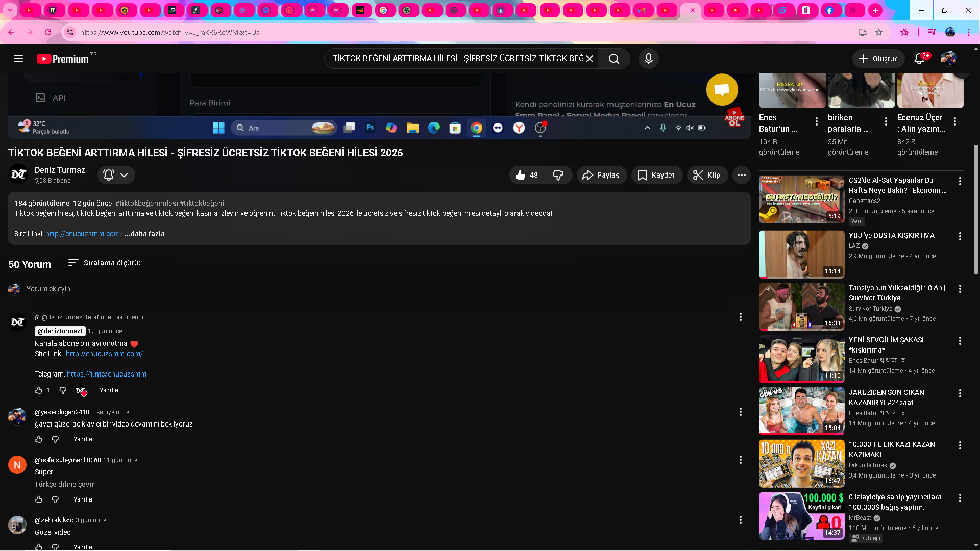Open menu for Enes Batur'un short
This screenshot has width=980, height=551.
817,121
